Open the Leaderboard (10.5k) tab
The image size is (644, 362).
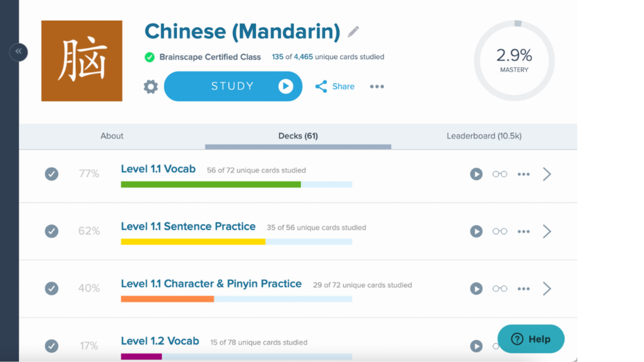click(484, 136)
